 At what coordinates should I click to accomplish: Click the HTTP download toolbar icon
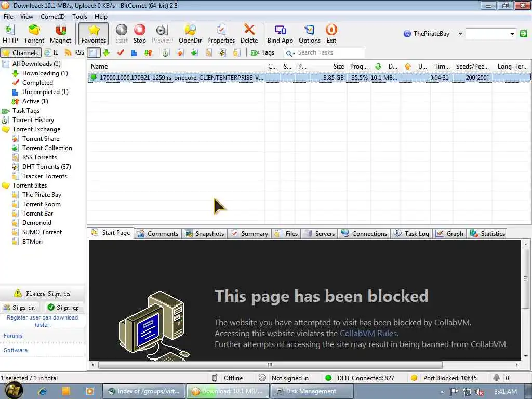10,34
